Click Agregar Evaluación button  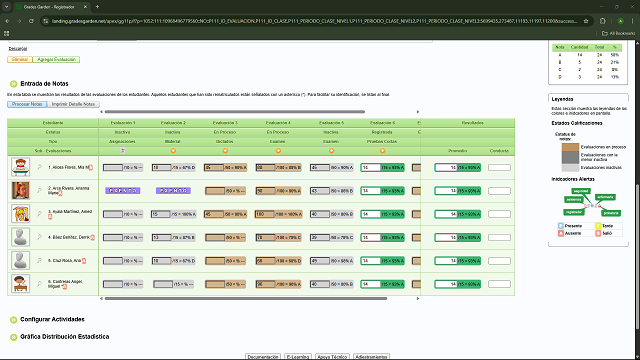56,60
